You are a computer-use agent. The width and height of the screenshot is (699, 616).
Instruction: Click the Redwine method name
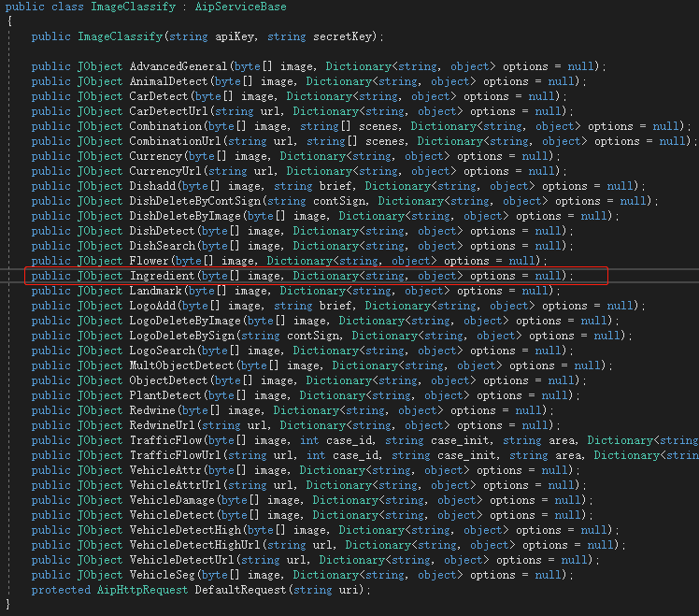(x=152, y=410)
